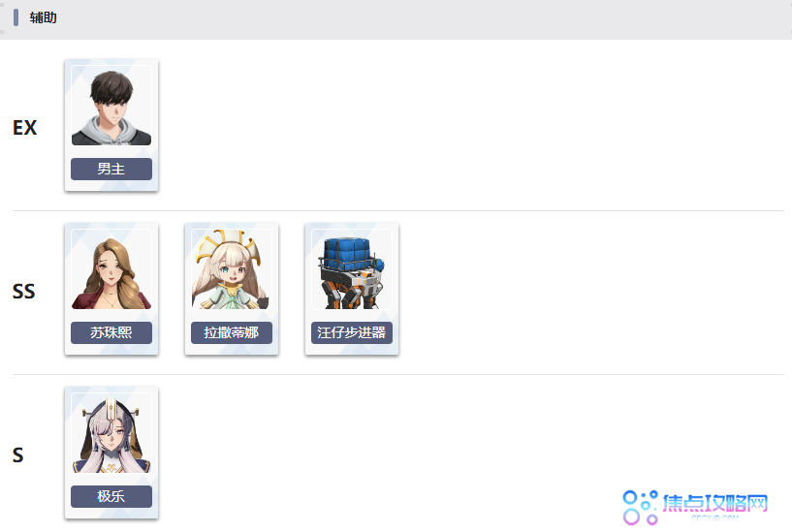Click the 汪仔步进器 name label
792x532 pixels.
pos(352,332)
